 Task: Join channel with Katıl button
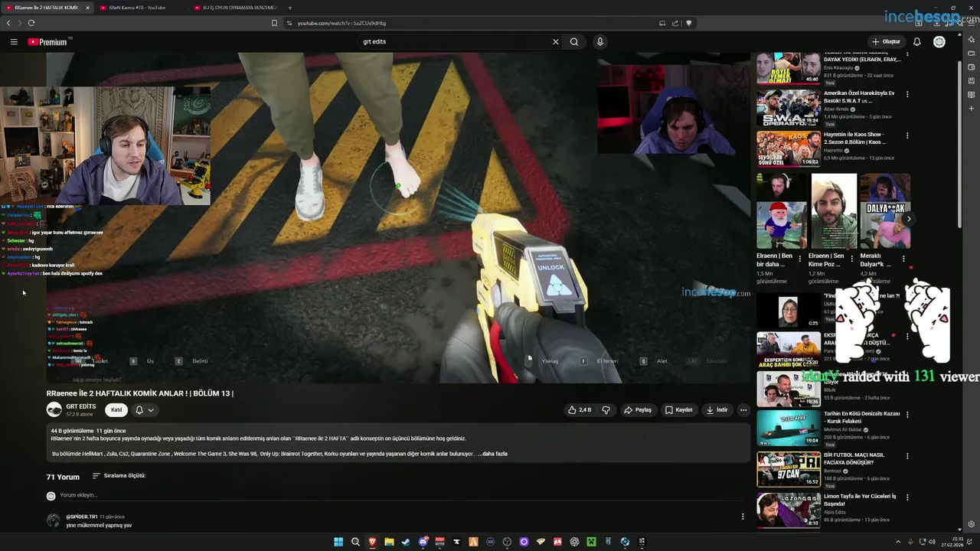[116, 410]
